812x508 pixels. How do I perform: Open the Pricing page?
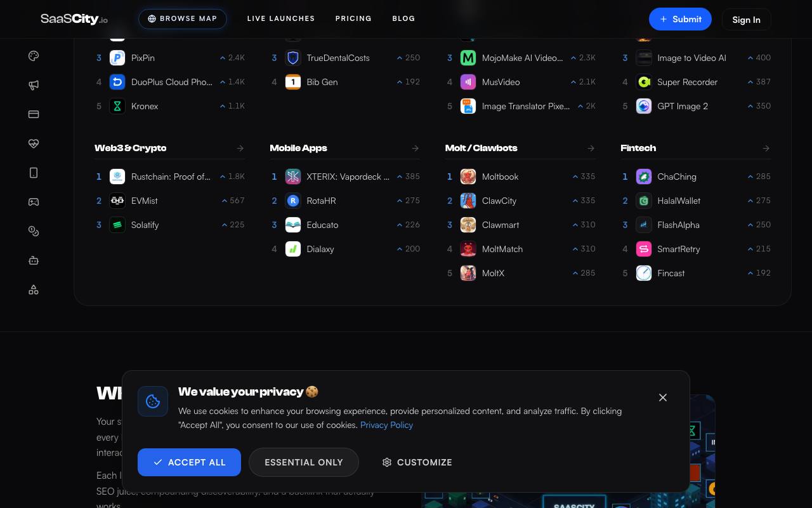(x=353, y=18)
